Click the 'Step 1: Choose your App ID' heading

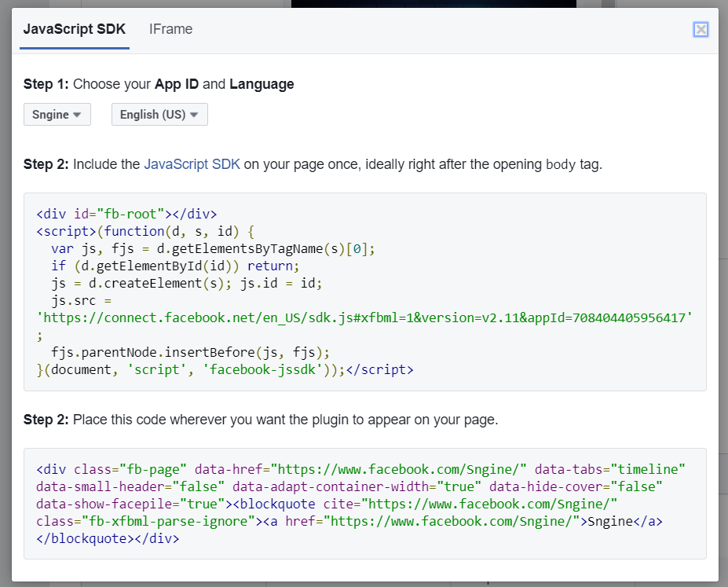point(159,84)
